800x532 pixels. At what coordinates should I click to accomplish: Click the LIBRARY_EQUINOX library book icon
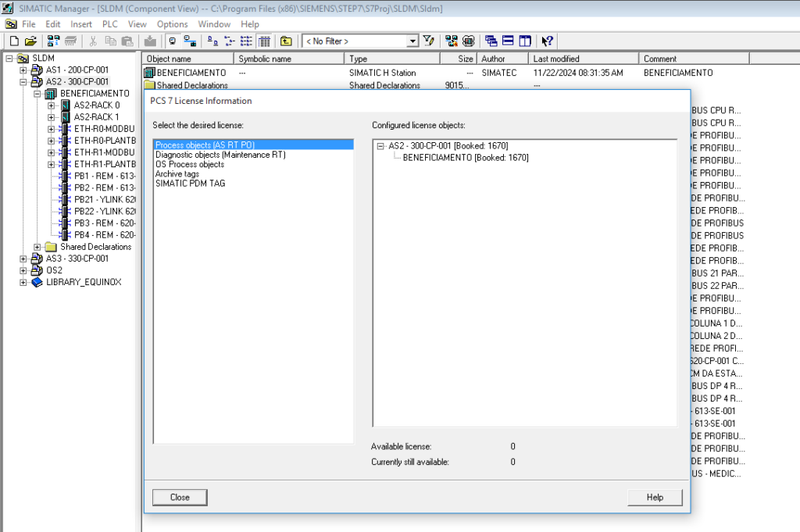point(37,282)
